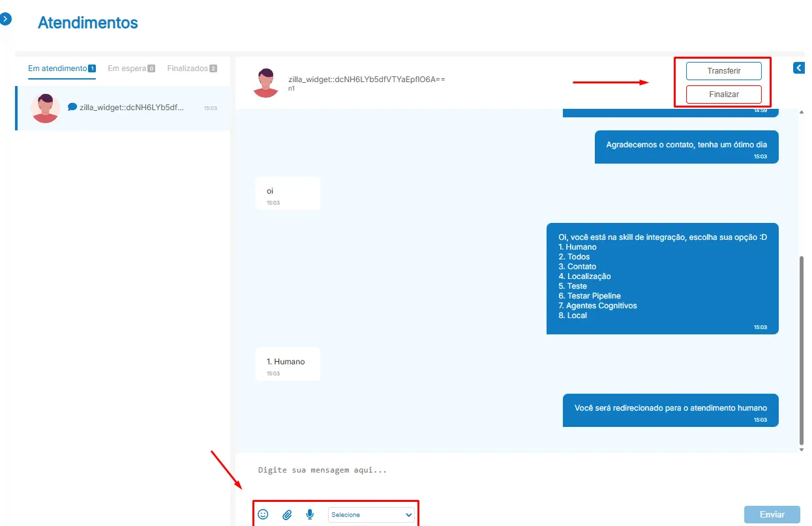Click the scroll-down arrow of chat scrollbar
Screen dimensions: 812x526
(x=802, y=449)
